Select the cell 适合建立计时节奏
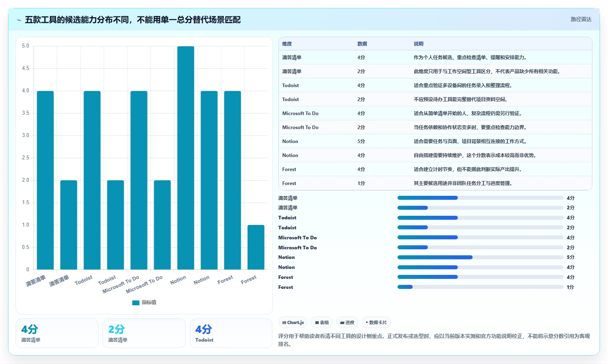The image size is (608, 364). coord(467,169)
